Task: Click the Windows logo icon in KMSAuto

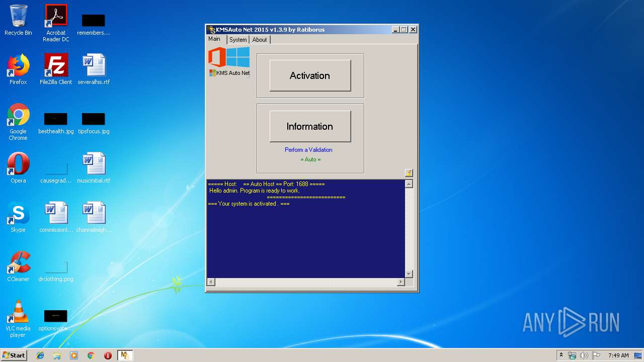Action: coord(238,57)
